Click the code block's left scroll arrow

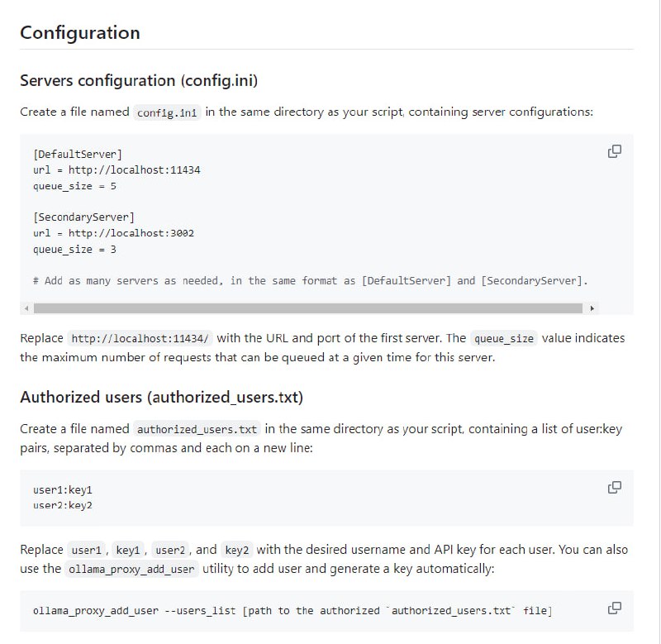[26, 308]
